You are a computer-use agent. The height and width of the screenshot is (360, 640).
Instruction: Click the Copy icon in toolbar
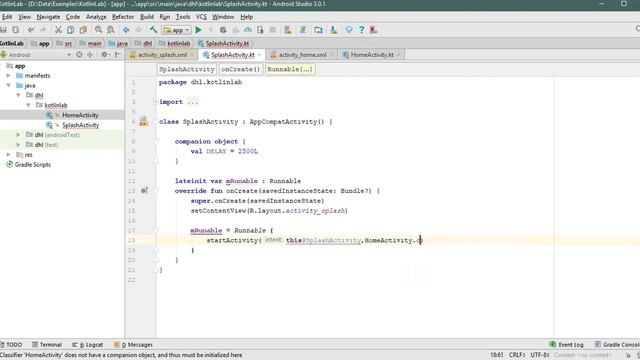pyautogui.click(x=71, y=30)
